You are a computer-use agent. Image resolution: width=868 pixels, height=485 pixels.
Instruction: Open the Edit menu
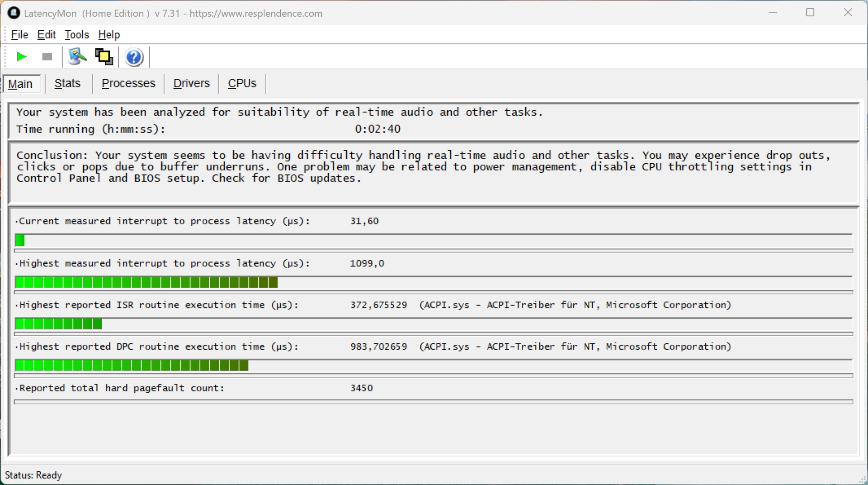coord(46,34)
